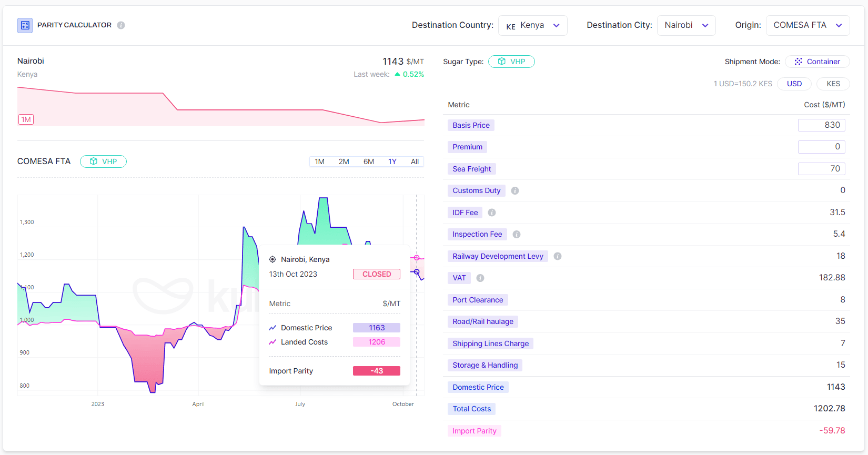Toggle the VHP sugar type pill
Viewport: 868px width, 455px height.
511,62
